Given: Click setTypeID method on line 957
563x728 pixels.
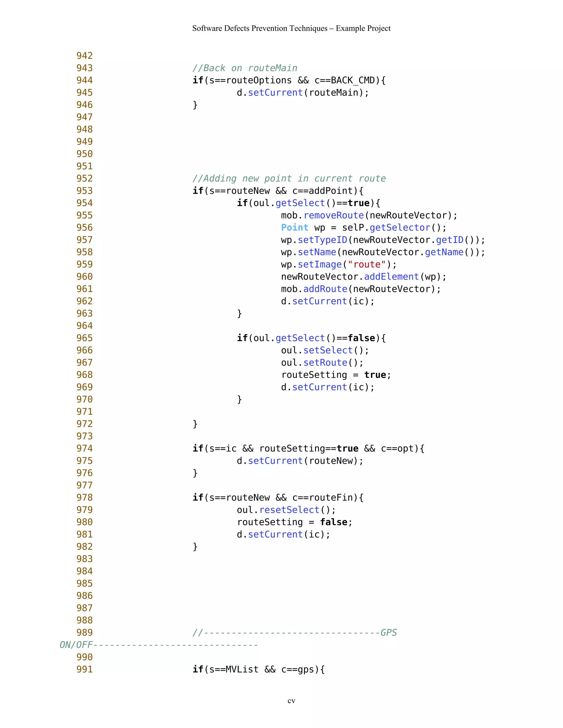Looking at the screenshot, I should point(322,240).
